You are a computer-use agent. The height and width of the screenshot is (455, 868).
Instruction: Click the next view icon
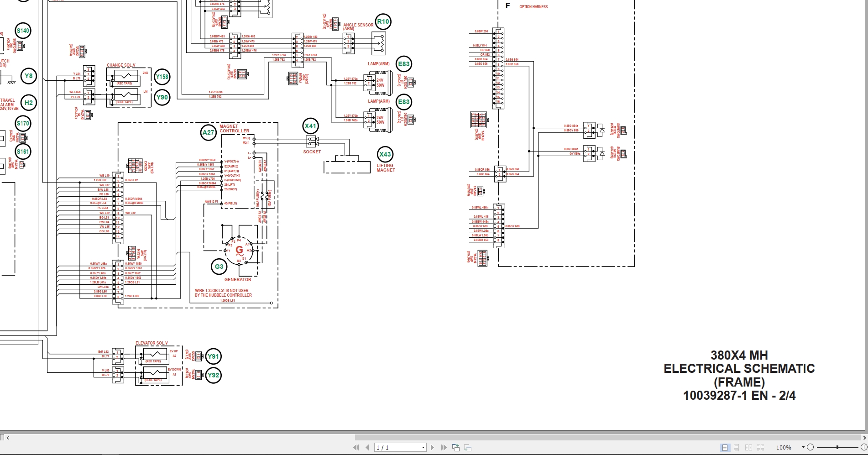pyautogui.click(x=467, y=447)
